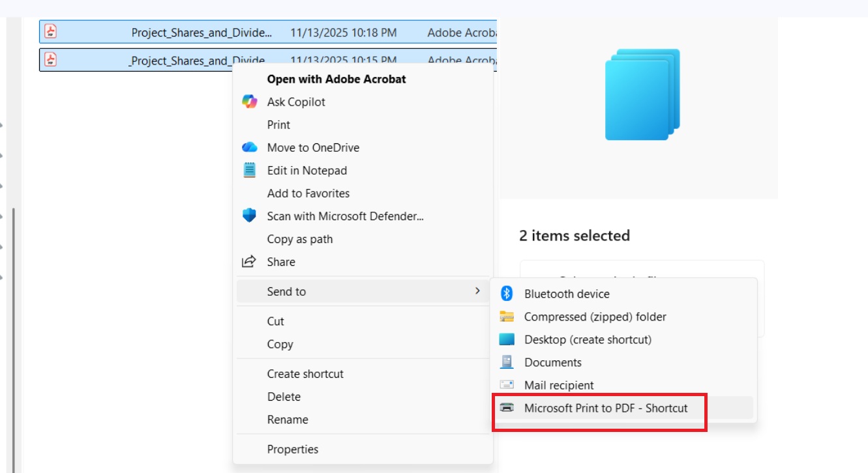The height and width of the screenshot is (473, 868).
Task: Click the Share arrow icon
Action: tap(249, 262)
